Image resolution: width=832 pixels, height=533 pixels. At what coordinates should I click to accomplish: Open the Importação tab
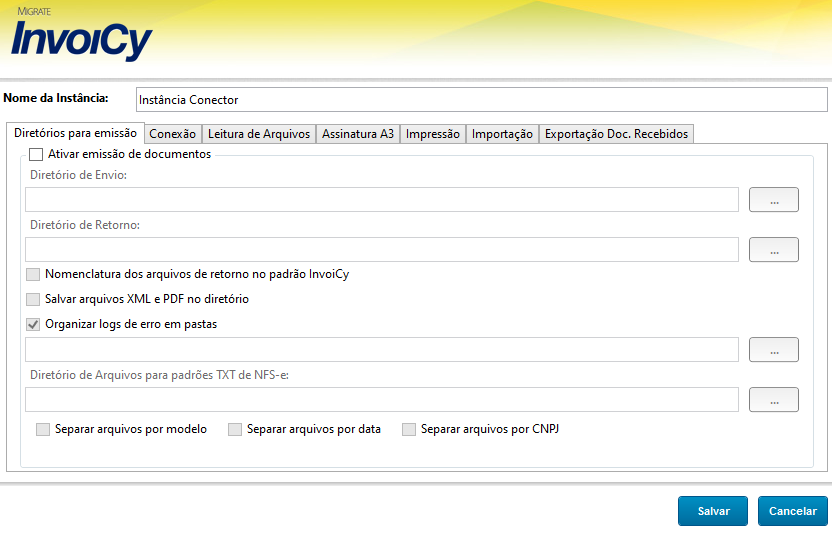pyautogui.click(x=502, y=134)
